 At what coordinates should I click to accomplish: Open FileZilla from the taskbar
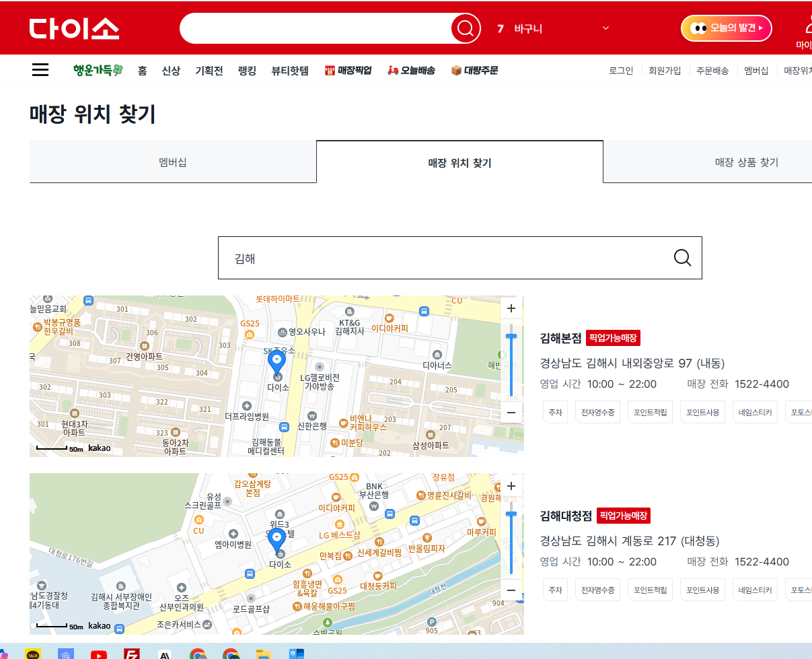pyautogui.click(x=131, y=654)
